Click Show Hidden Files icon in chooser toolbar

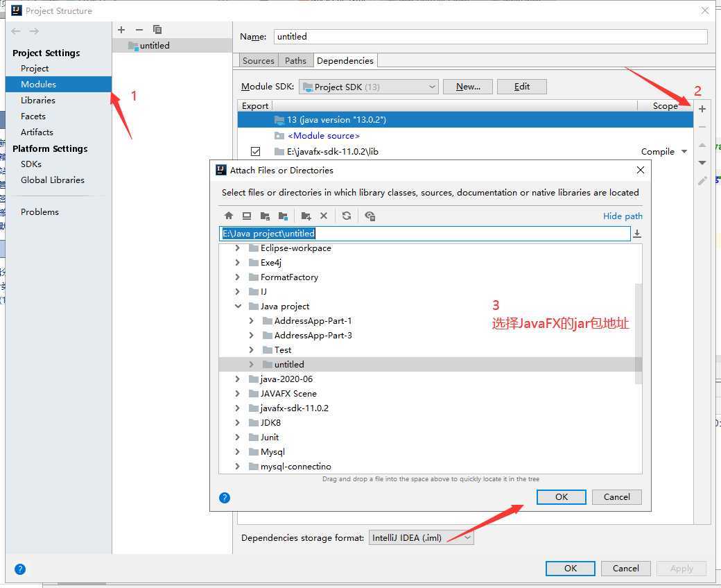click(370, 216)
